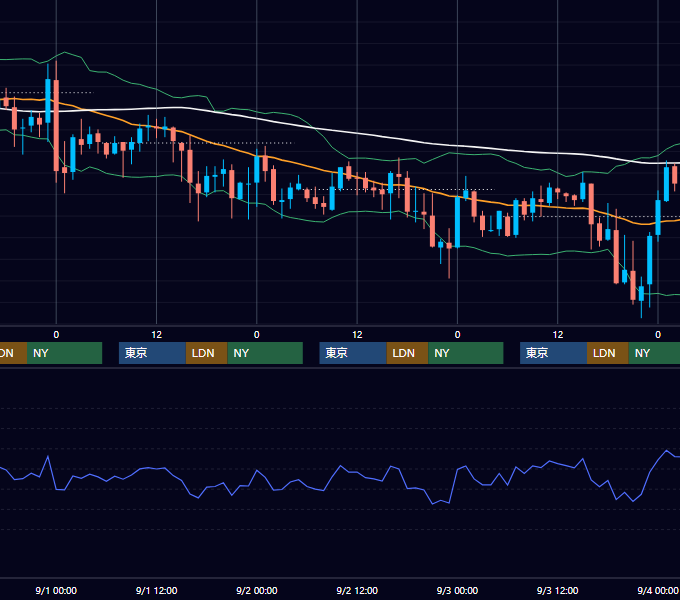The width and height of the screenshot is (680, 600).
Task: Select the LDN session block on 9/2
Action: coord(407,353)
